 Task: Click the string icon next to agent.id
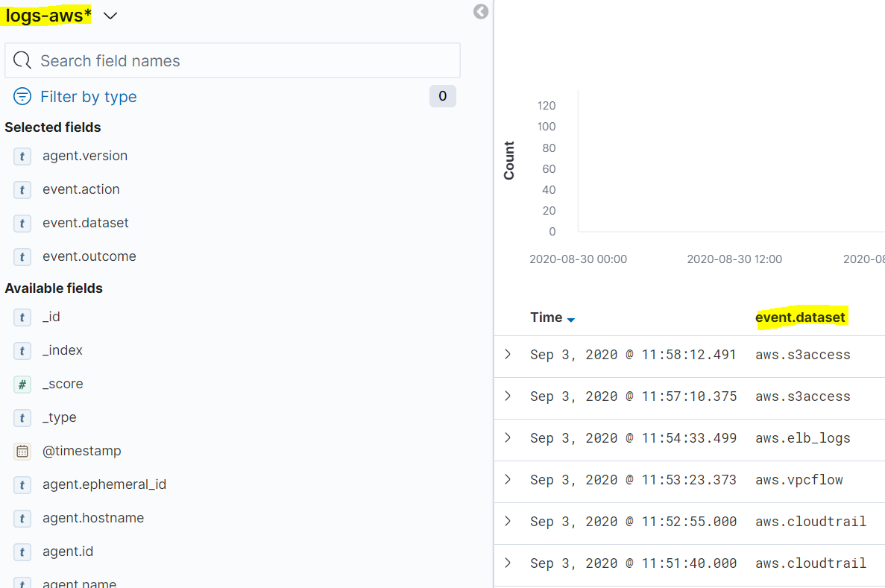point(22,552)
